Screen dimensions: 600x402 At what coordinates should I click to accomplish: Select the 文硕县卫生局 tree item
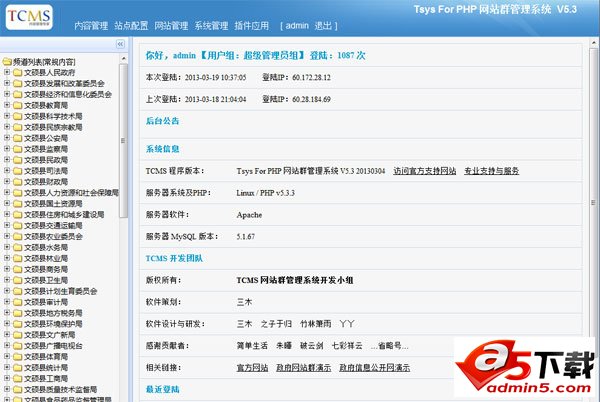coord(46,280)
